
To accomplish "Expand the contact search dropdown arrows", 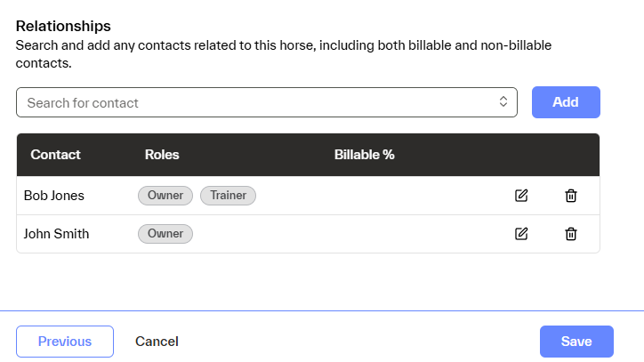I will 503,102.
